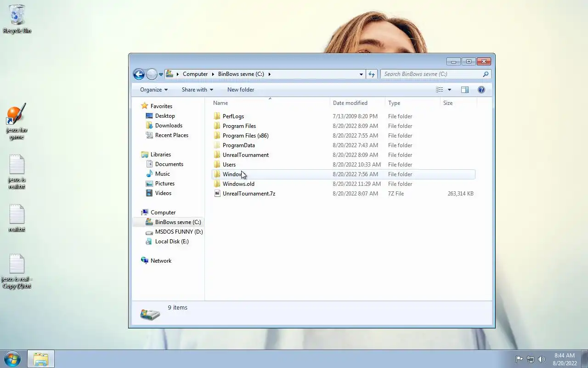The image size is (588, 368).
Task: Select the ProgramData folder icon
Action: (x=217, y=145)
